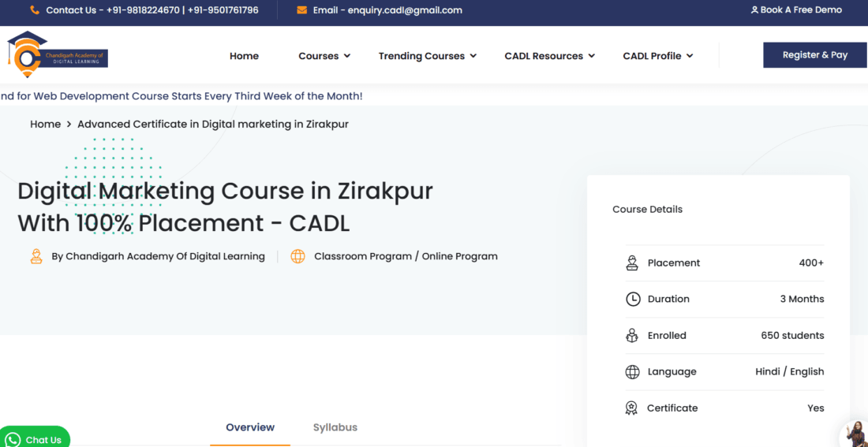Expand the Courses dropdown menu
The image size is (868, 447).
[x=324, y=56]
